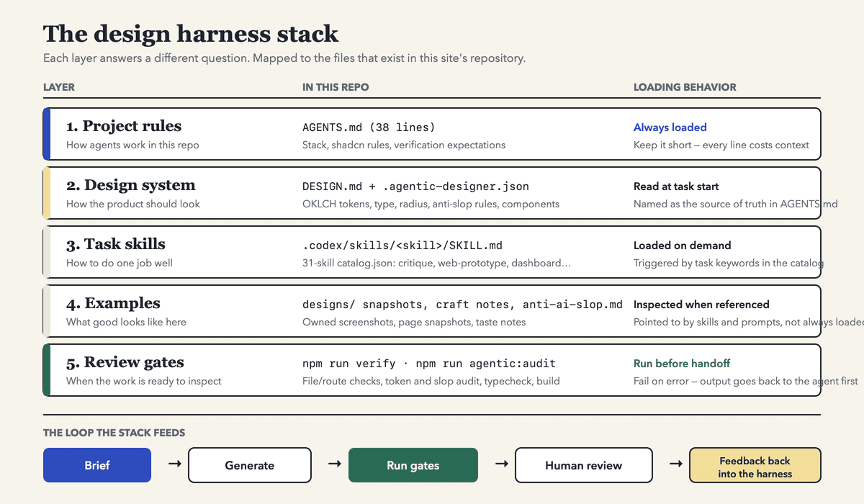Click the green color bar on Review gates
Screen dimensions: 864x504
[x=47, y=370]
